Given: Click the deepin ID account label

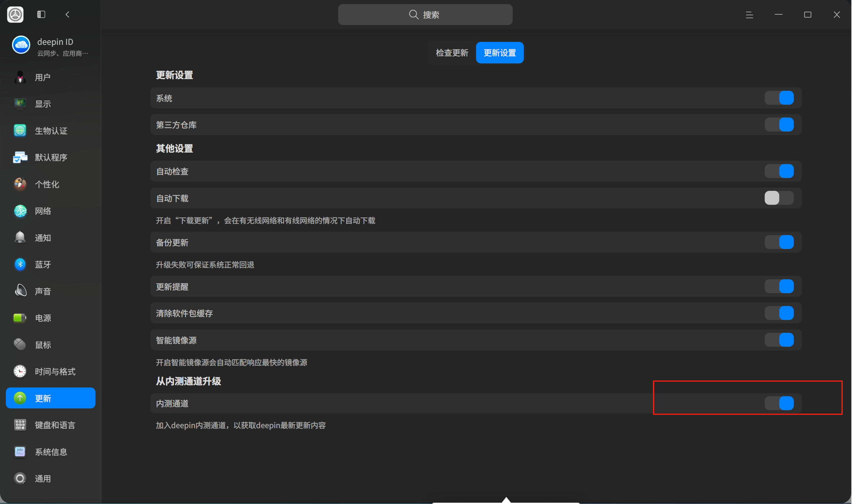Looking at the screenshot, I should point(56,42).
